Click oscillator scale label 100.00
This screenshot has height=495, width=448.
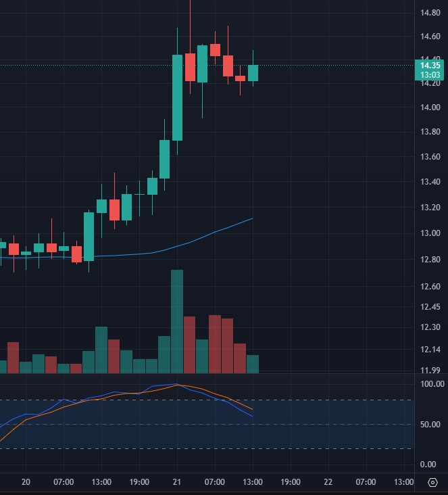point(432,384)
